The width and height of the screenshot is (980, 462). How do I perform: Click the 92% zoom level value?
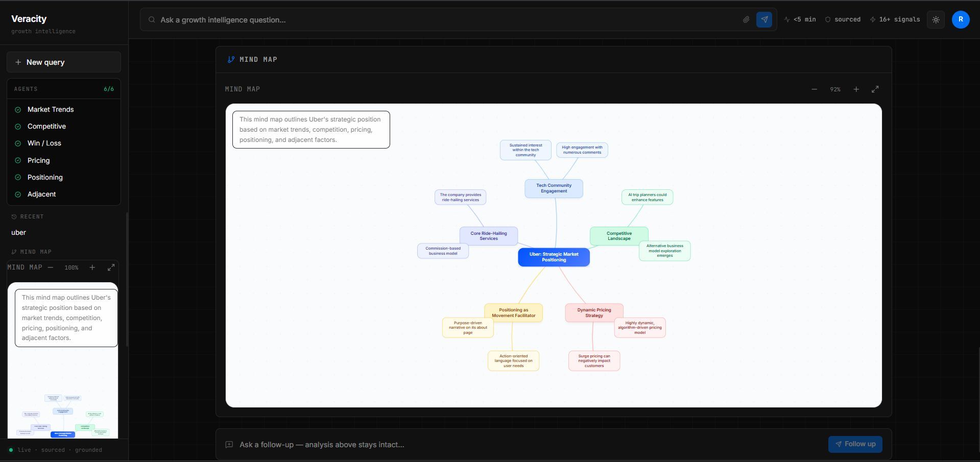coord(835,89)
